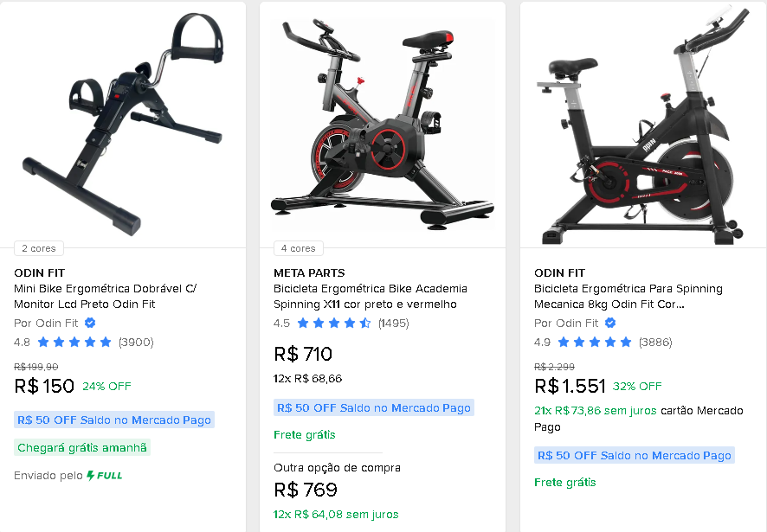767x532 pixels.
Task: Click "R$ 50 OFF" coupon under R$ 710
Action: point(374,407)
